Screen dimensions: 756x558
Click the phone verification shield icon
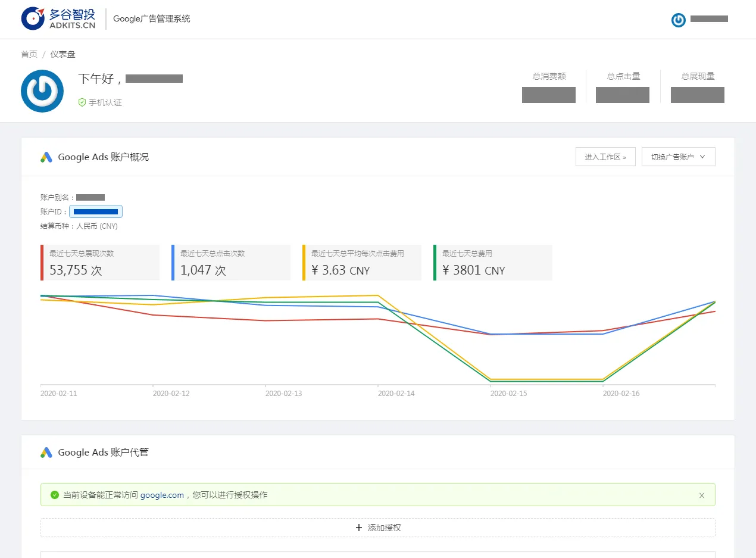82,102
